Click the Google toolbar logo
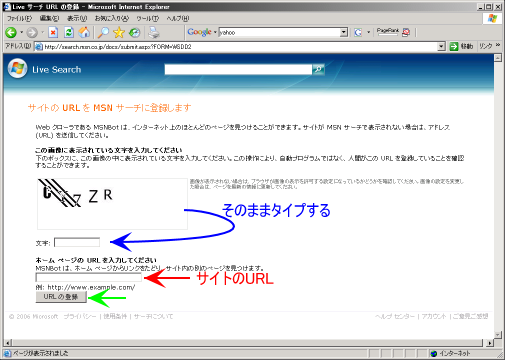 click(199, 32)
